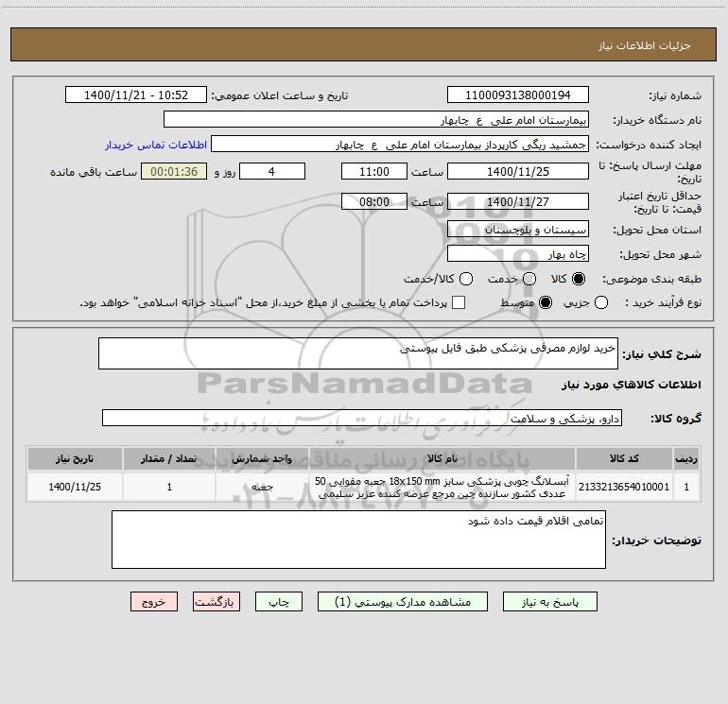The image size is (728, 704).
Task: Choose the متوسط purchase type radio
Action: click(546, 302)
